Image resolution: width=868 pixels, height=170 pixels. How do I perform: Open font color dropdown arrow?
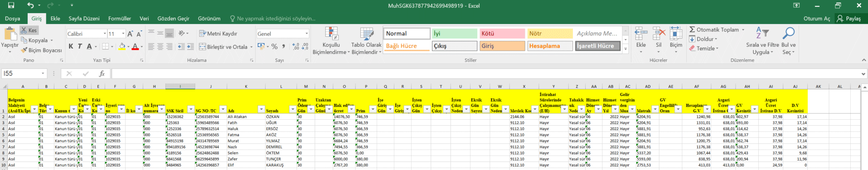[141, 47]
